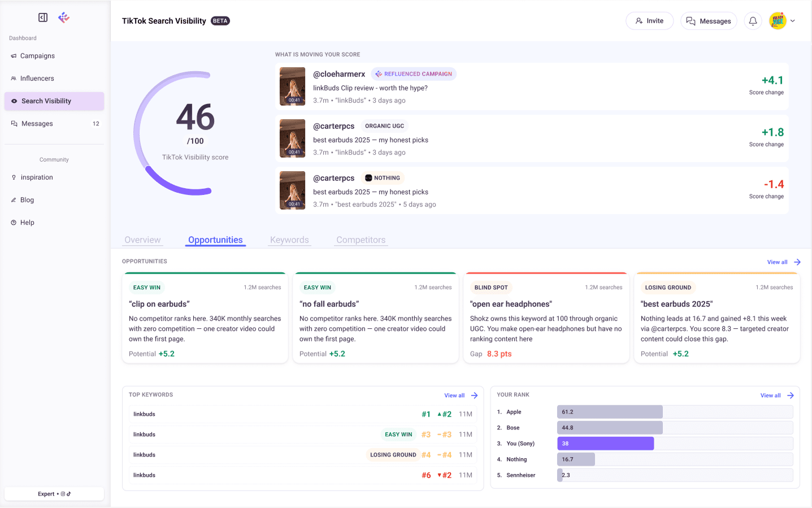Select the Opportunities tab
This screenshot has height=508, width=812.
[x=215, y=240]
